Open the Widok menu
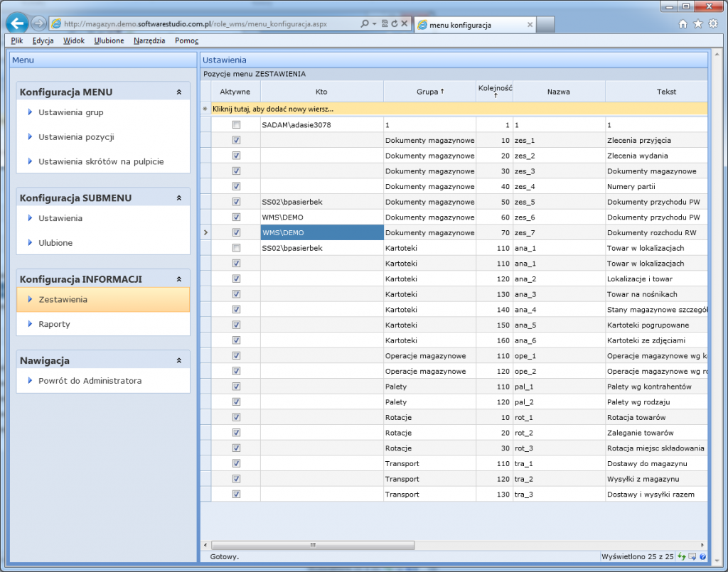728x572 pixels. coord(73,41)
